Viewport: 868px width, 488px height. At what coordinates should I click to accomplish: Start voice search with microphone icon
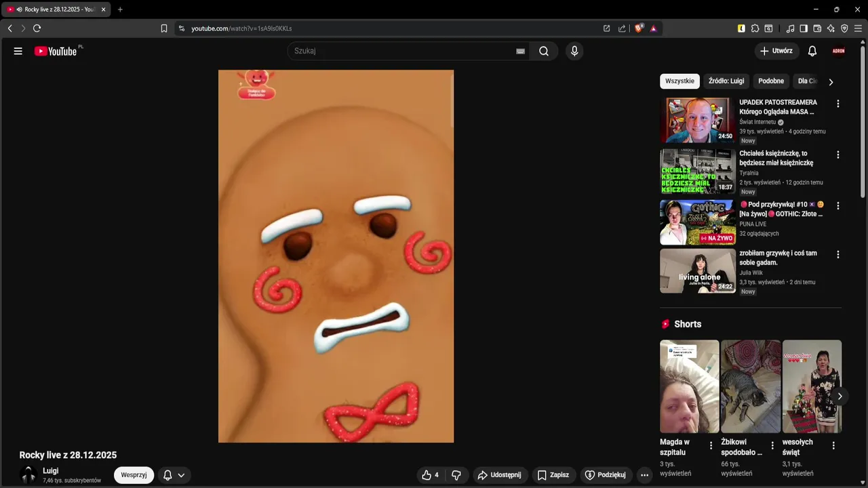574,51
